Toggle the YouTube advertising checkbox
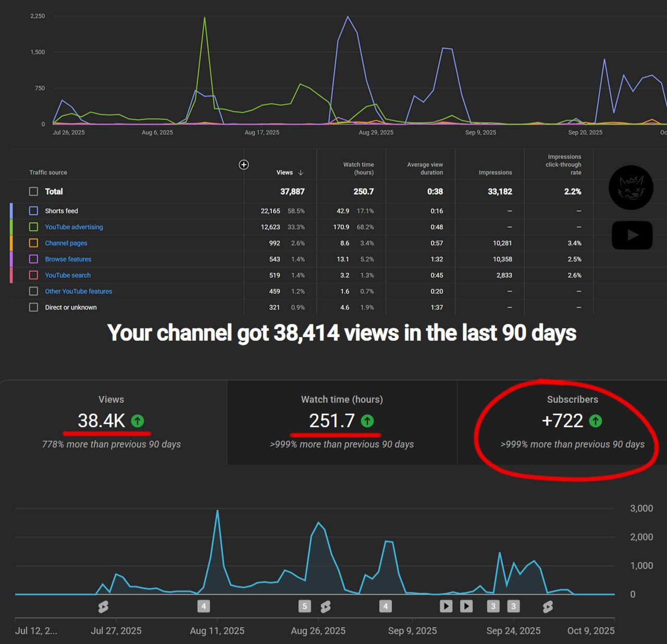The image size is (667, 644). (x=33, y=227)
